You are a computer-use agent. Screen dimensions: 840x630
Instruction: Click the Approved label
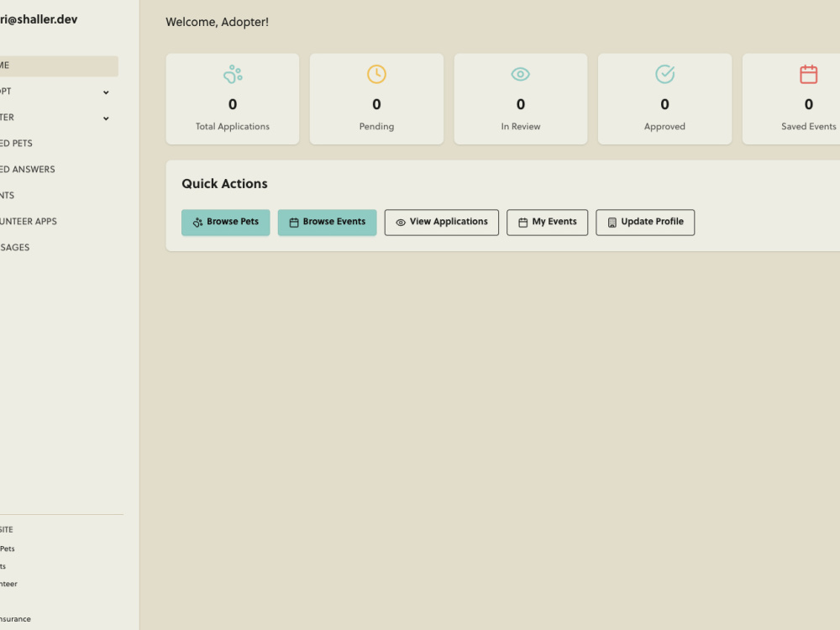coord(664,127)
